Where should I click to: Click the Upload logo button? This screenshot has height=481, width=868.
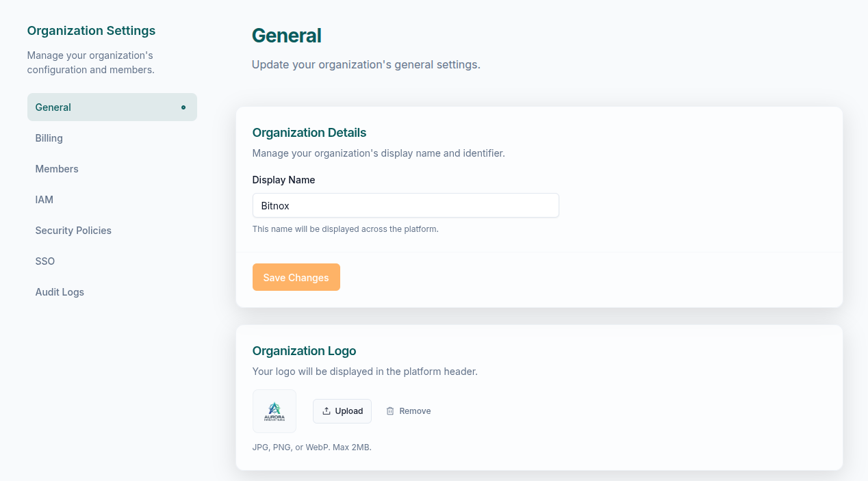(342, 411)
